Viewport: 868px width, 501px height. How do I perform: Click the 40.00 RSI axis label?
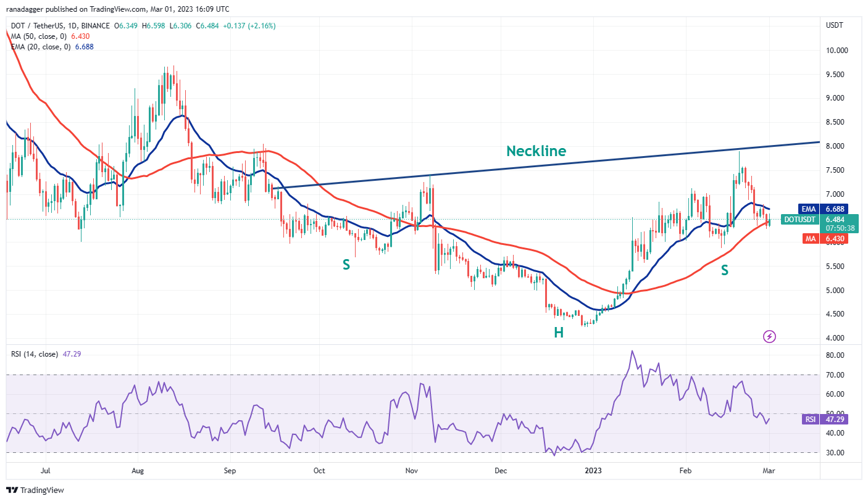click(837, 433)
